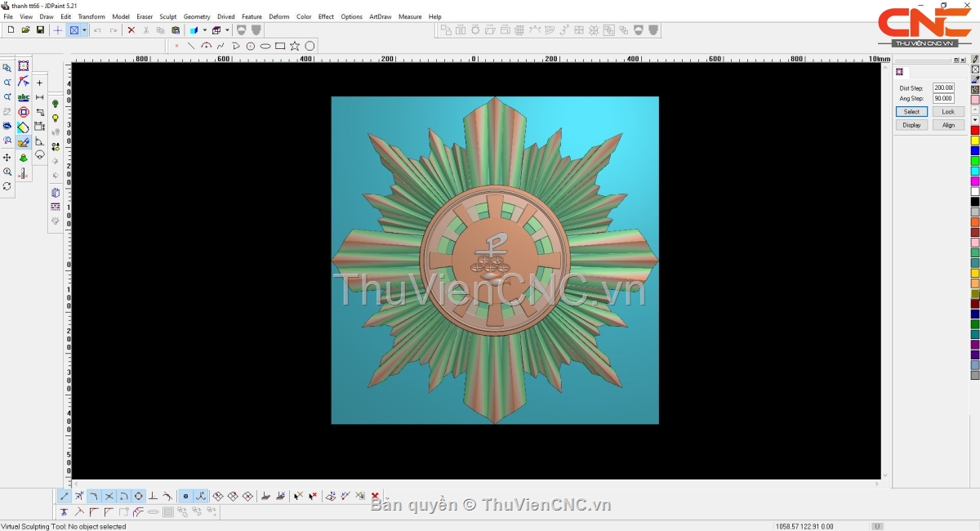Click the yellow light bulb icon

(x=56, y=118)
